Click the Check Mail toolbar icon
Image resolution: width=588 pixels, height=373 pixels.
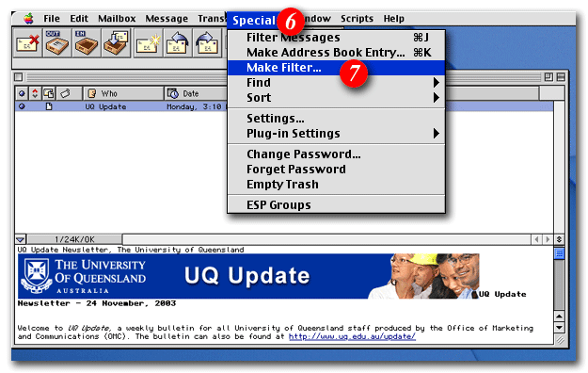pos(117,43)
